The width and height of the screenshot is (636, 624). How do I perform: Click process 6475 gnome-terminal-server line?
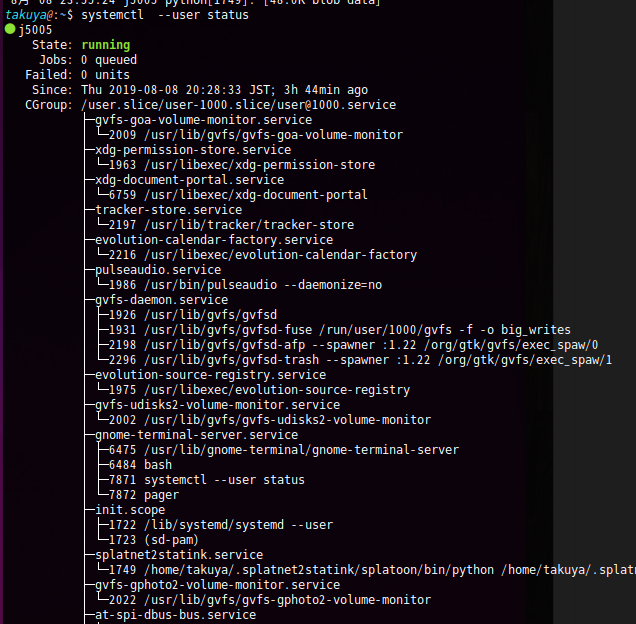pyautogui.click(x=284, y=450)
